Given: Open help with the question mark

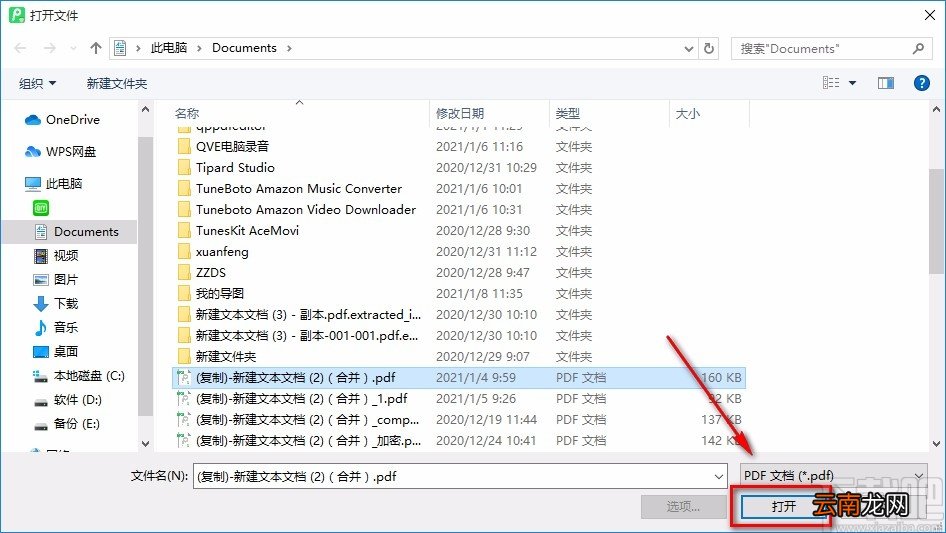Looking at the screenshot, I should click(x=921, y=83).
